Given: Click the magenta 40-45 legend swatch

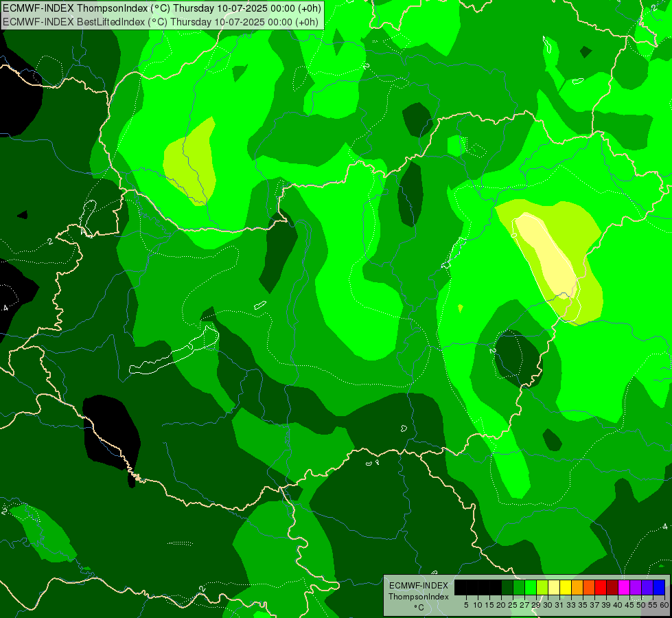Looking at the screenshot, I should pos(624,587).
